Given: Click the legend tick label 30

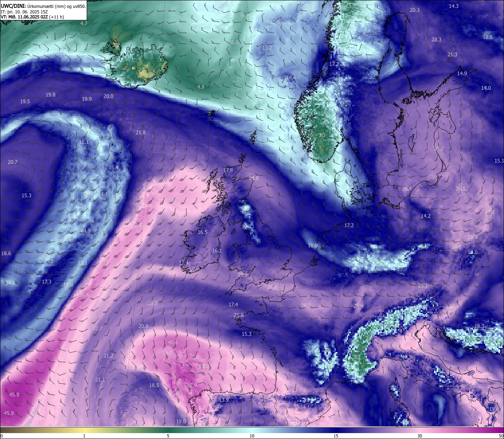Looking at the screenshot, I should click(420, 436).
